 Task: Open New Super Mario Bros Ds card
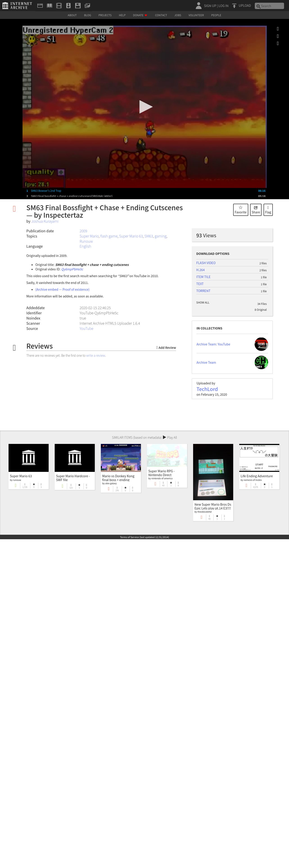point(213,482)
